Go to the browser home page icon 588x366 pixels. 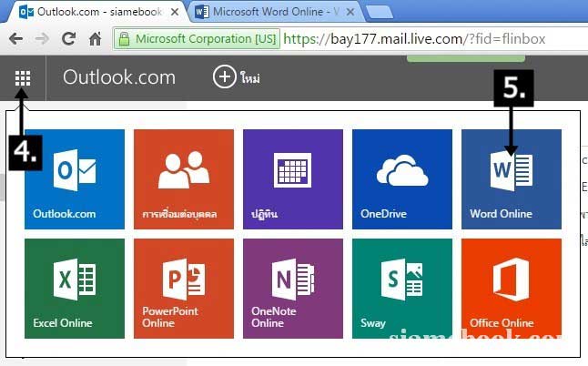pyautogui.click(x=96, y=38)
